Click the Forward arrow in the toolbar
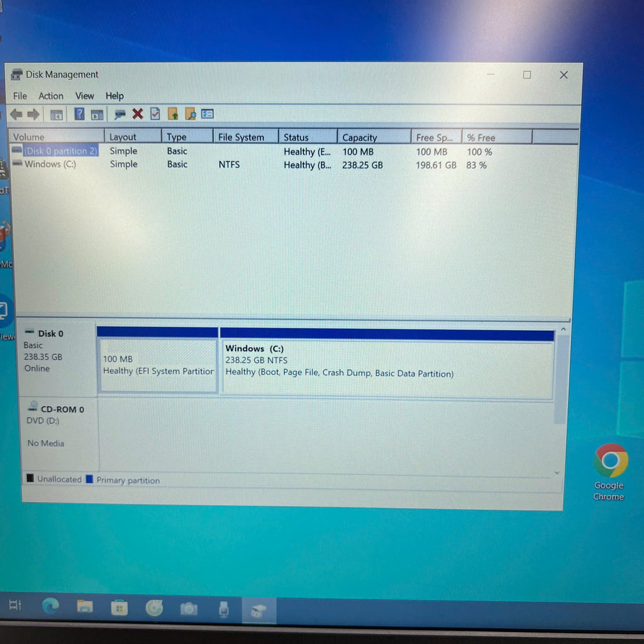This screenshot has height=644, width=644. pos(33,114)
